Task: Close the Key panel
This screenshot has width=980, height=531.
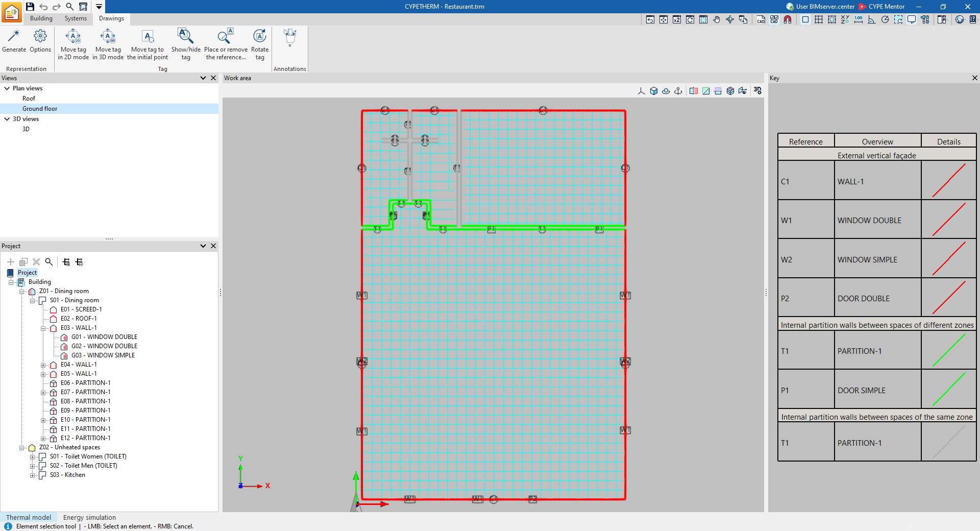Action: point(975,78)
